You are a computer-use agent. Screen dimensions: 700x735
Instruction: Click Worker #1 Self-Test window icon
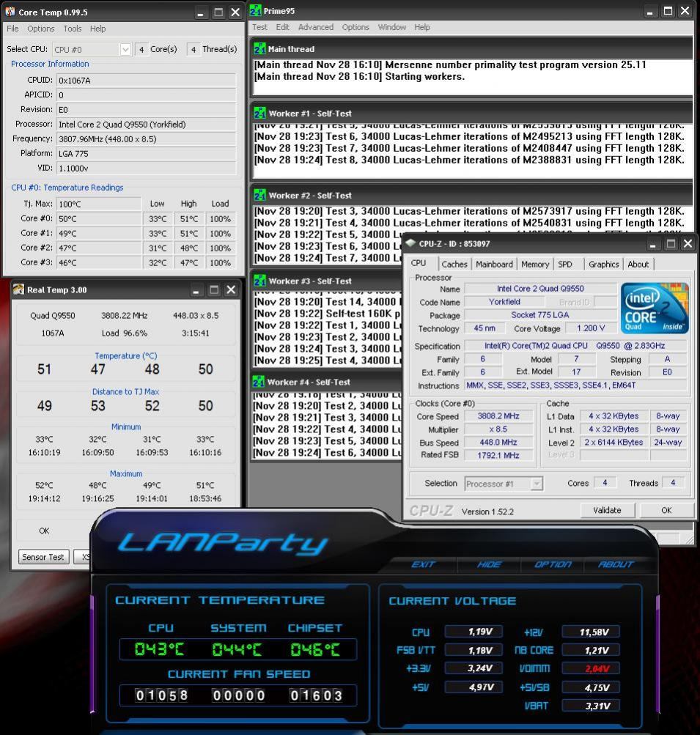[x=259, y=113]
